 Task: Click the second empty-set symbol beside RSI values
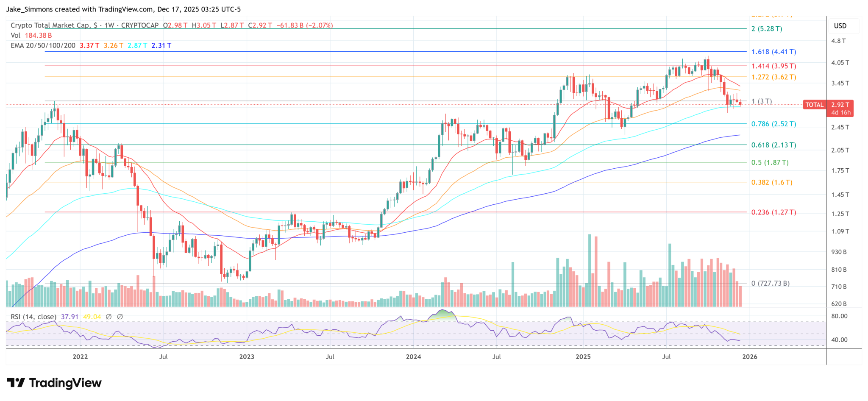click(120, 317)
